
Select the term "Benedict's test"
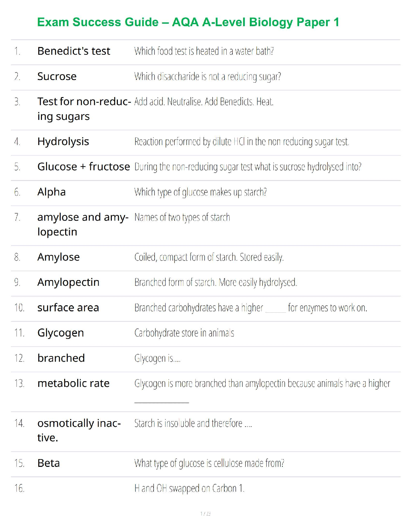[x=74, y=51]
